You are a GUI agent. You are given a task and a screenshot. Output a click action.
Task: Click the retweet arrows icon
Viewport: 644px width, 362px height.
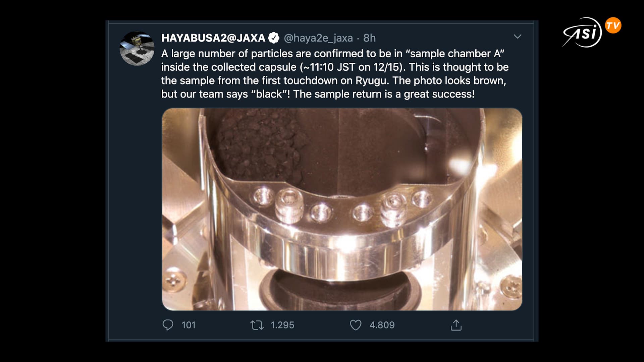pos(257,325)
